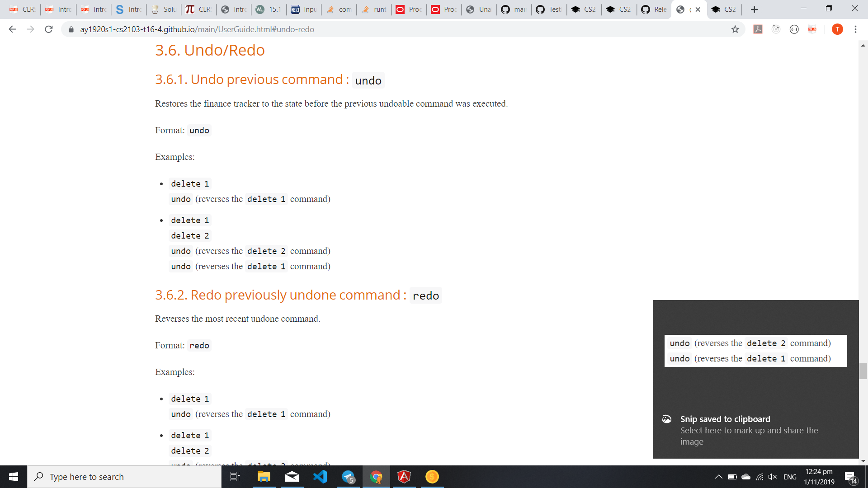The height and width of the screenshot is (488, 868).
Task: Click the page's vertical scrollbar thumb
Action: 863,371
